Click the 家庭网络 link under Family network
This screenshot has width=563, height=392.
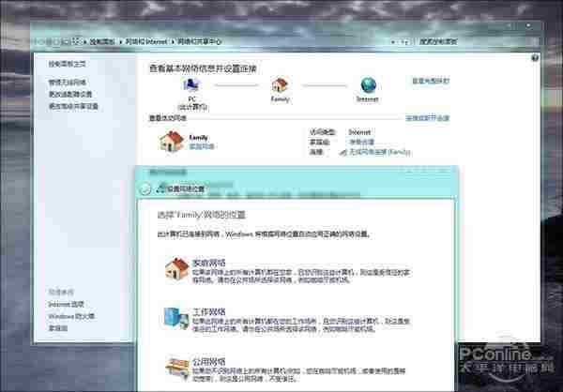point(202,147)
